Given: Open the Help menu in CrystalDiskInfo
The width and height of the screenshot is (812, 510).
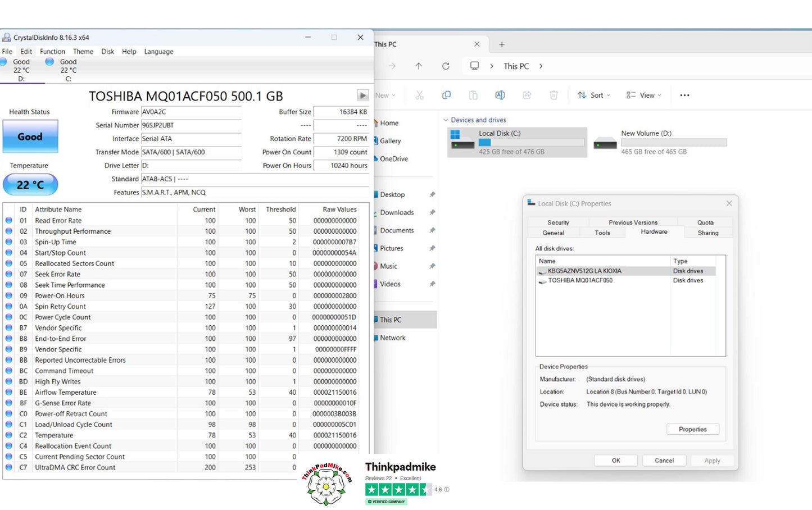Looking at the screenshot, I should coord(129,52).
